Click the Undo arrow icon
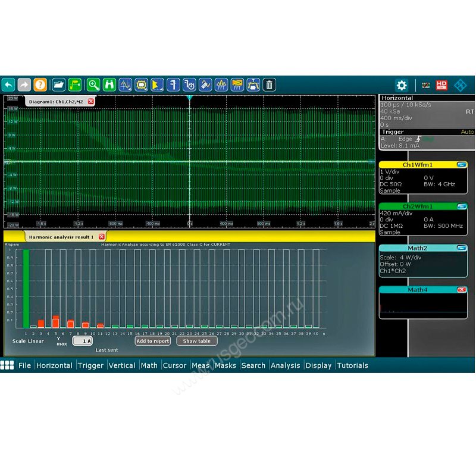The height and width of the screenshot is (476, 476). click(x=8, y=84)
